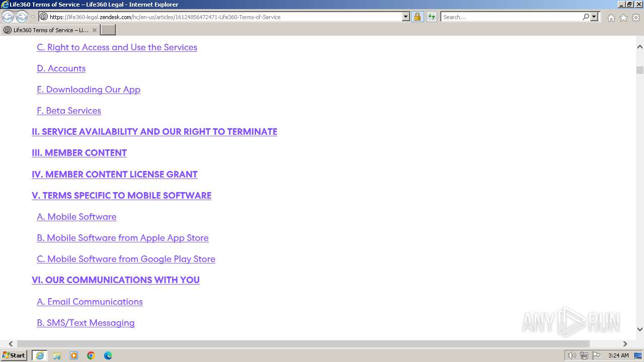The height and width of the screenshot is (362, 644).
Task: Click the Home icon
Action: (x=611, y=18)
